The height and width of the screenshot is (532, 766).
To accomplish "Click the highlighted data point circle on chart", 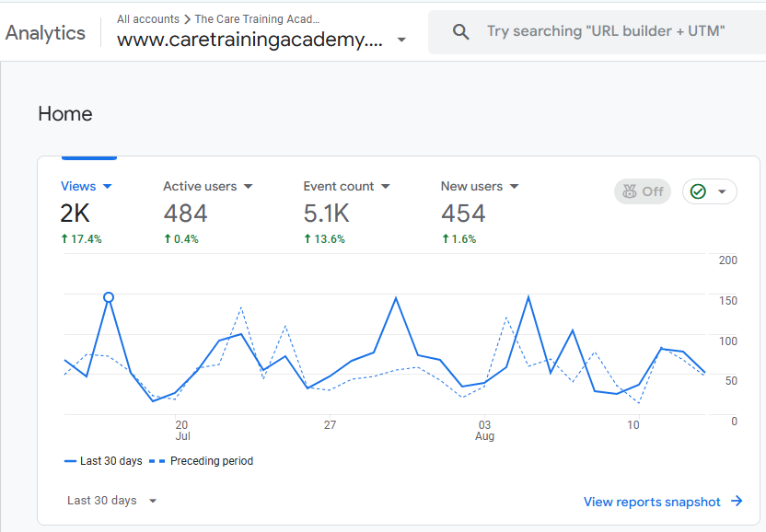I will tap(109, 297).
